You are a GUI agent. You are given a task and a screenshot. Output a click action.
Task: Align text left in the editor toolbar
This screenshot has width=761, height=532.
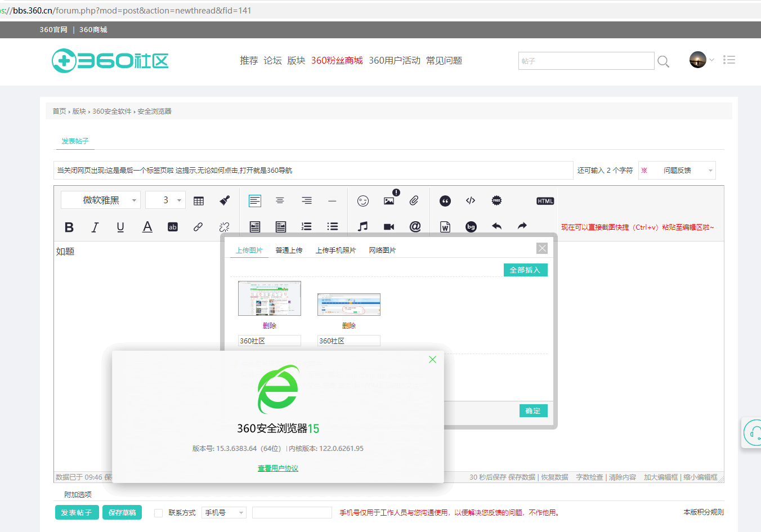pyautogui.click(x=255, y=201)
